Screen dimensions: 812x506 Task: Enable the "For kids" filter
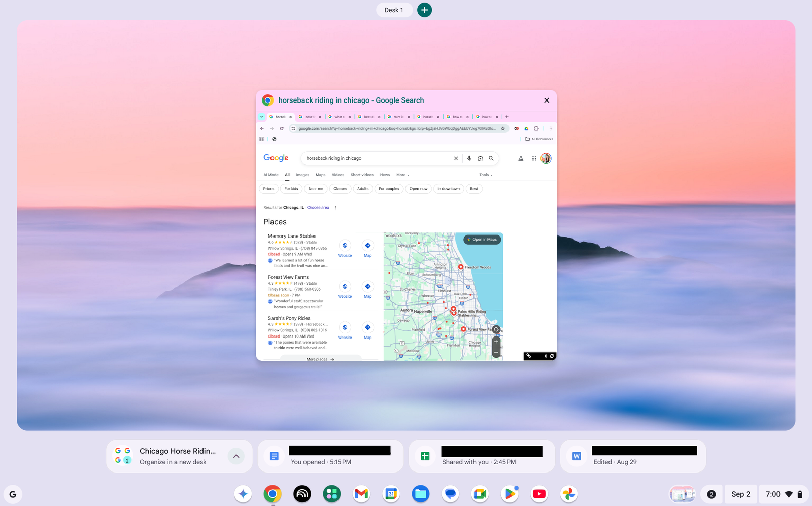(291, 188)
